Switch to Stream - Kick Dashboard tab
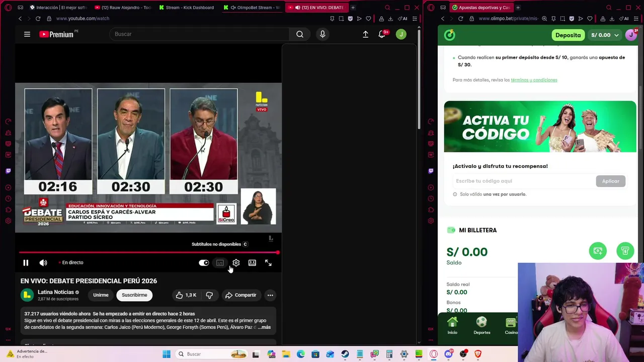Image resolution: width=644 pixels, height=362 pixels. (187, 8)
